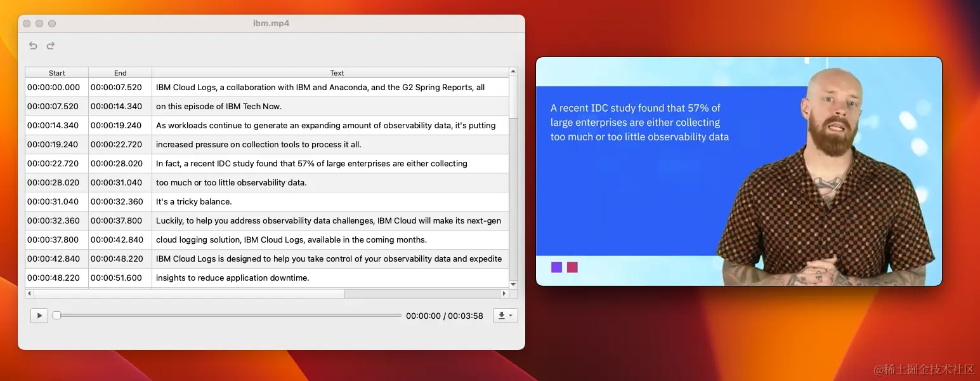The height and width of the screenshot is (381, 980).
Task: Maximize the ibm.mp4 window
Action: point(52,23)
